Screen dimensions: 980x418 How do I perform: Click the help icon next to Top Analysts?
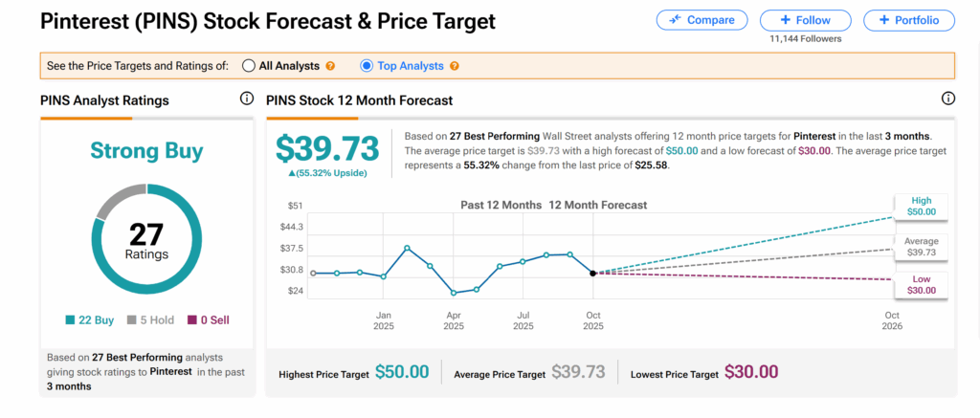[x=454, y=66]
